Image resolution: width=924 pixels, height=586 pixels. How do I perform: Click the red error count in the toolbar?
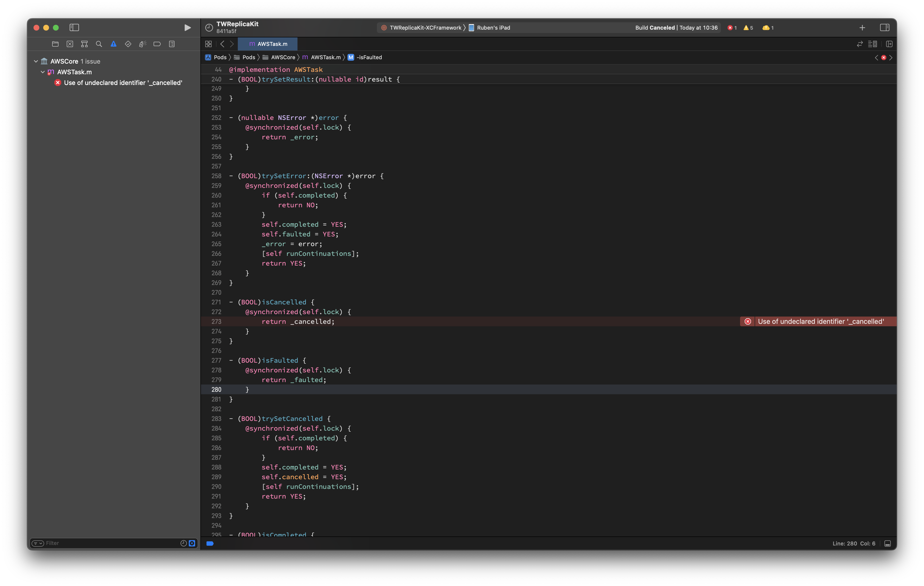(x=732, y=28)
